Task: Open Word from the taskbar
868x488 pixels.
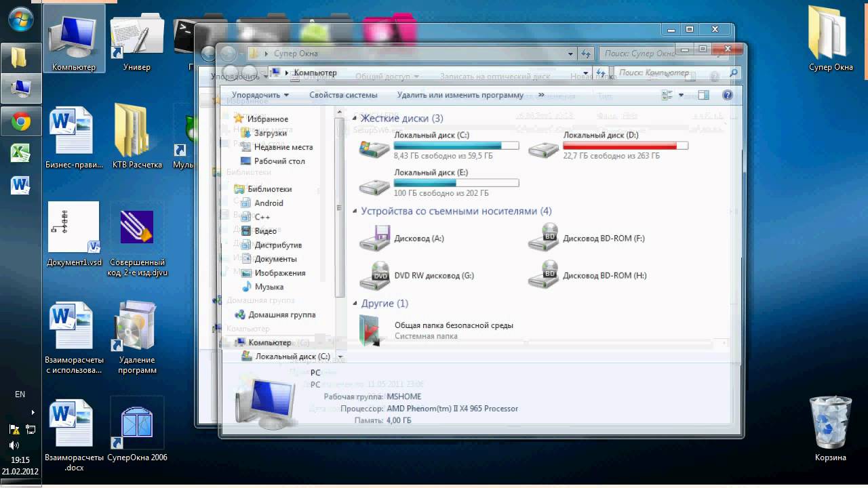Action: 20,184
